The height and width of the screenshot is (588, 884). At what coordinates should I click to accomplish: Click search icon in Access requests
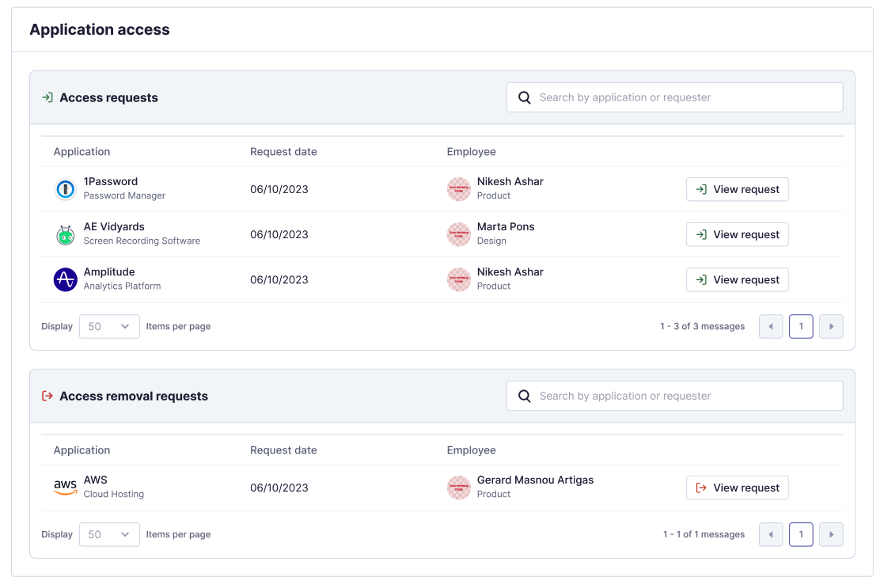pyautogui.click(x=524, y=97)
